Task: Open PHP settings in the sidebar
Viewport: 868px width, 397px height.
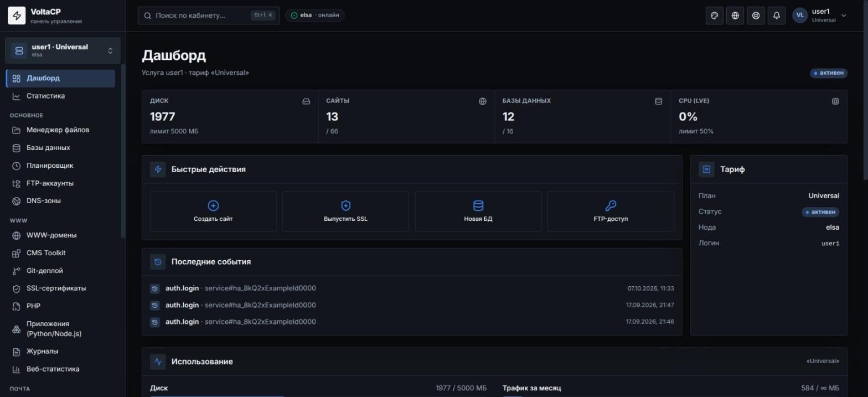Action: [x=61, y=306]
